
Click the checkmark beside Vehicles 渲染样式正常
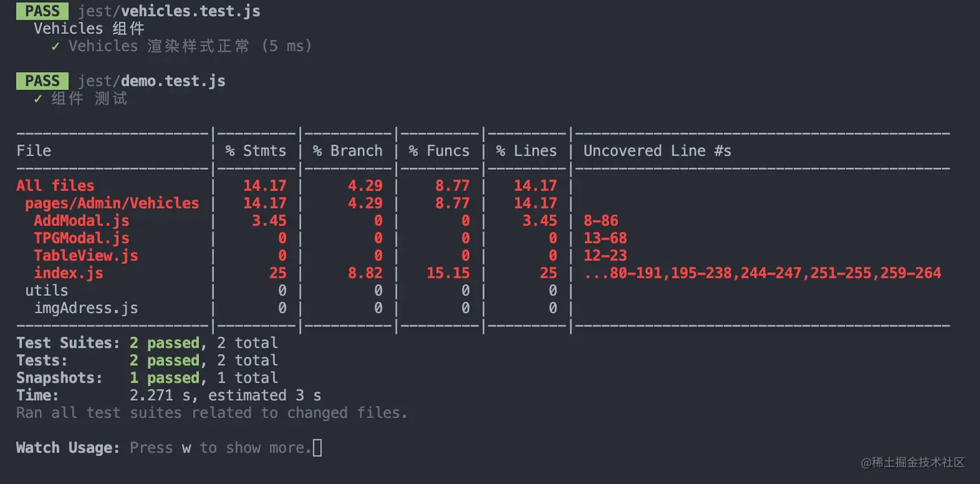click(56, 46)
